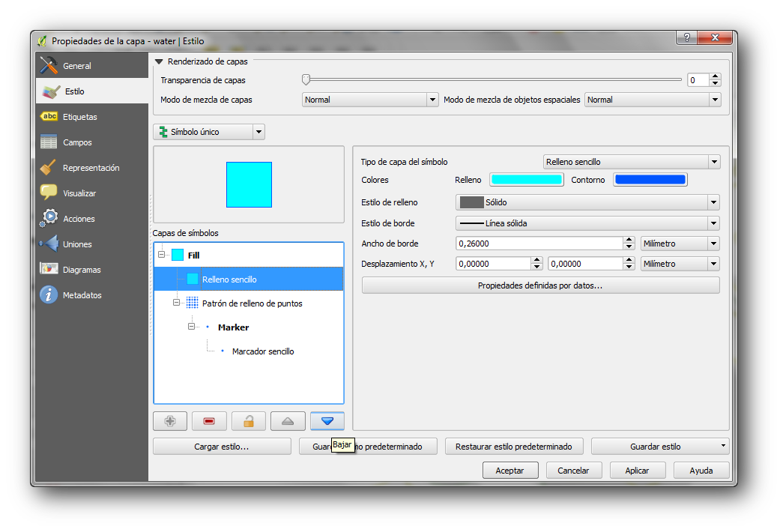The image size is (783, 532).
Task: Increase Ancho de borde with up arrow
Action: pos(629,240)
